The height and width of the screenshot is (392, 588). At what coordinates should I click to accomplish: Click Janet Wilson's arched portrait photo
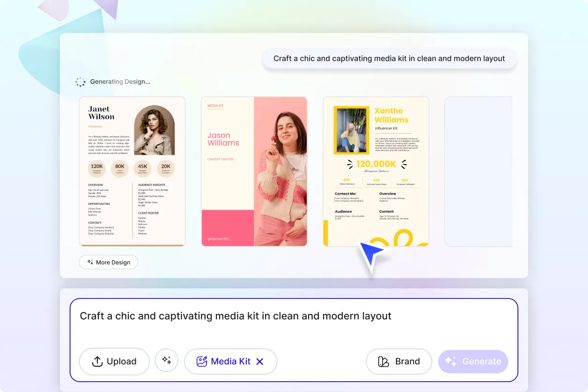click(x=154, y=131)
